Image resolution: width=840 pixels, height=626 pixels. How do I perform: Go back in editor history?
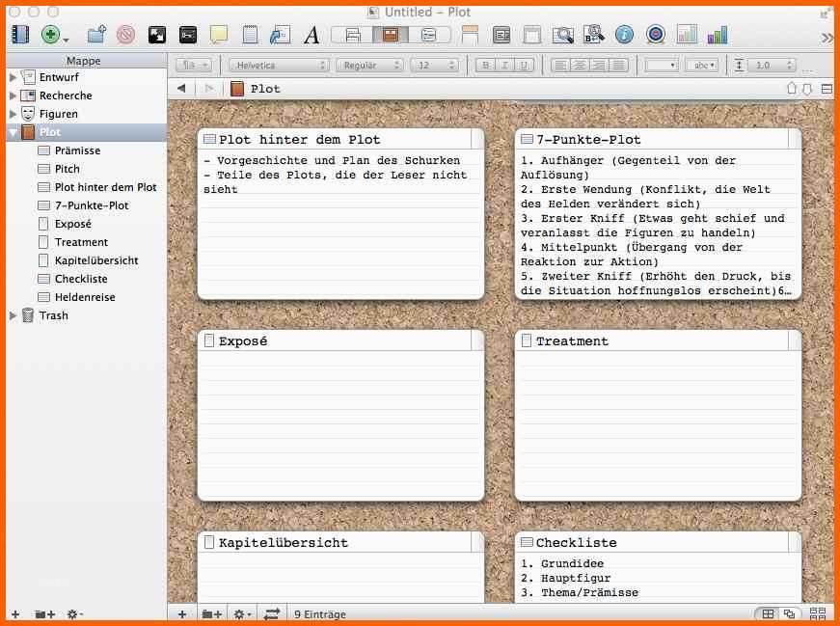pos(181,89)
